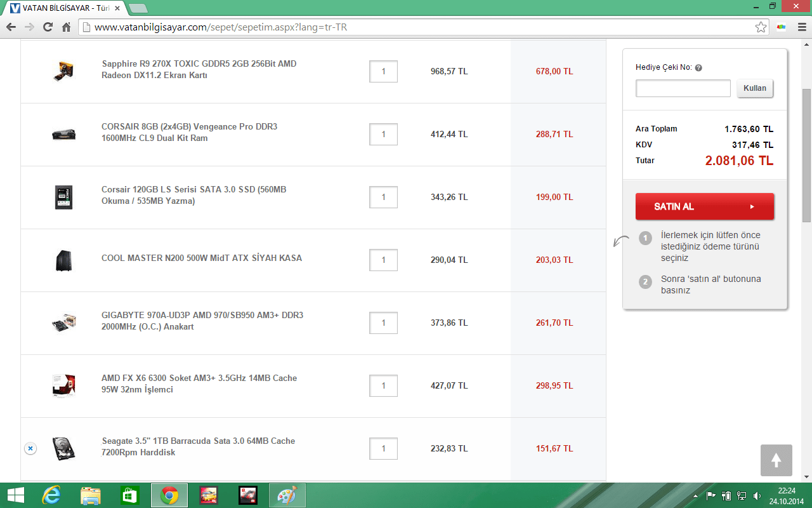
Task: Open a new browser tab
Action: (138, 8)
